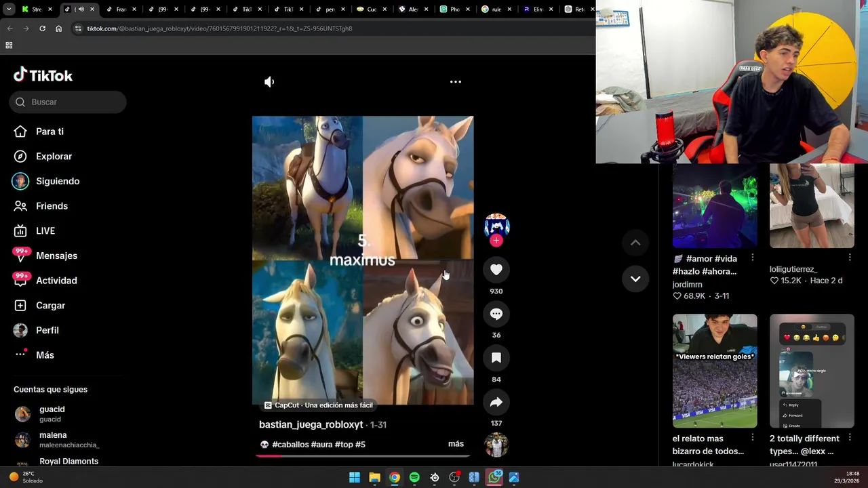Open bastian_juega_robloxyt profile link
This screenshot has height=488, width=868.
[x=311, y=424]
